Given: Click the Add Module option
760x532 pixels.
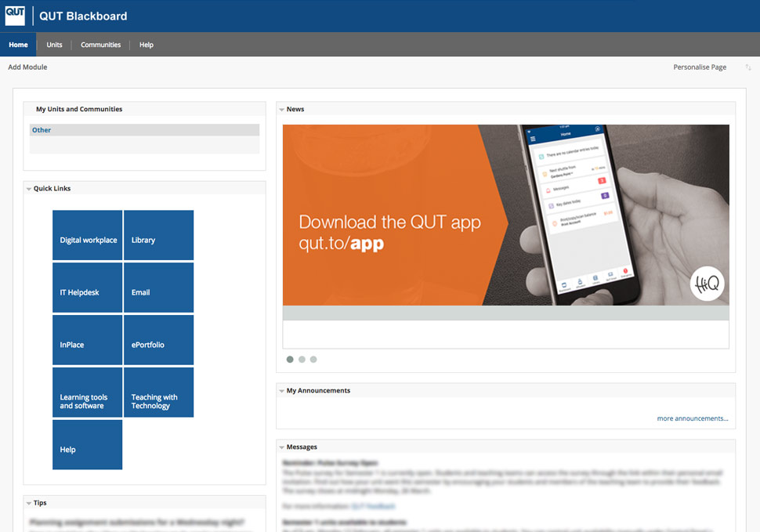Looking at the screenshot, I should point(27,67).
